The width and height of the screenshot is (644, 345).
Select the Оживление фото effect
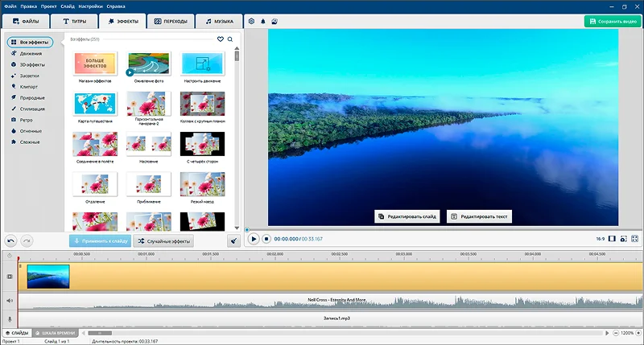click(x=149, y=64)
